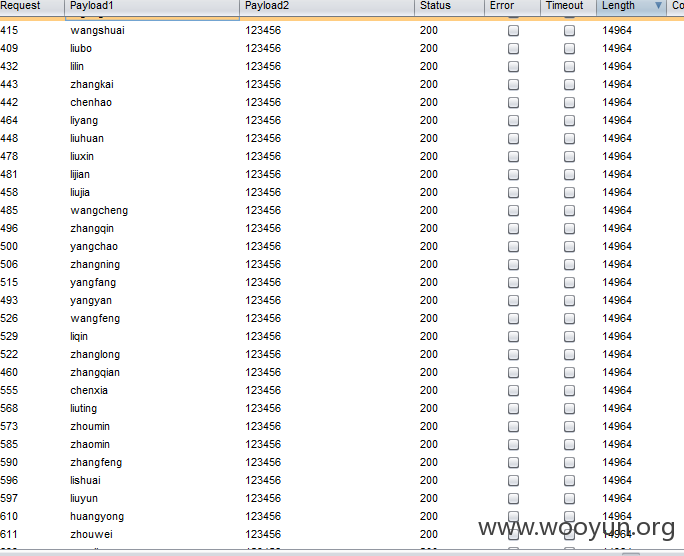Select the wangshuai payload cell
The height and width of the screenshot is (556, 684).
click(152, 31)
